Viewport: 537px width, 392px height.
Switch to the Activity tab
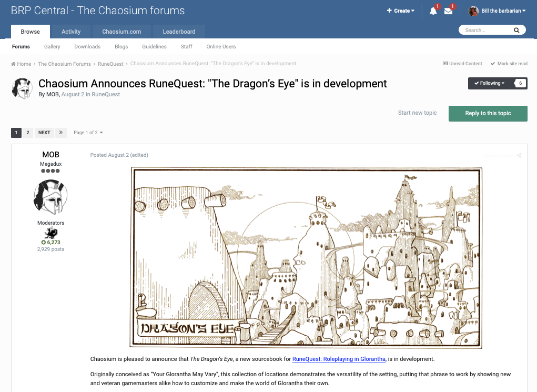71,32
